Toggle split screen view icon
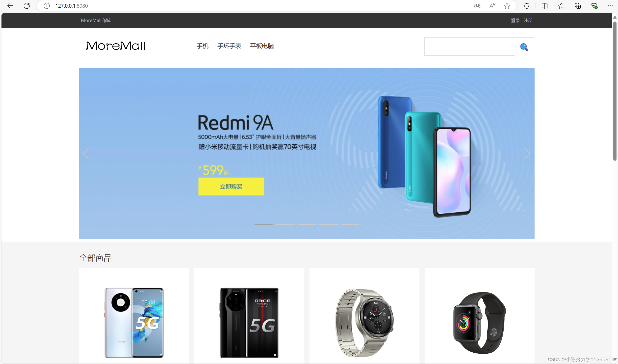 coord(544,6)
